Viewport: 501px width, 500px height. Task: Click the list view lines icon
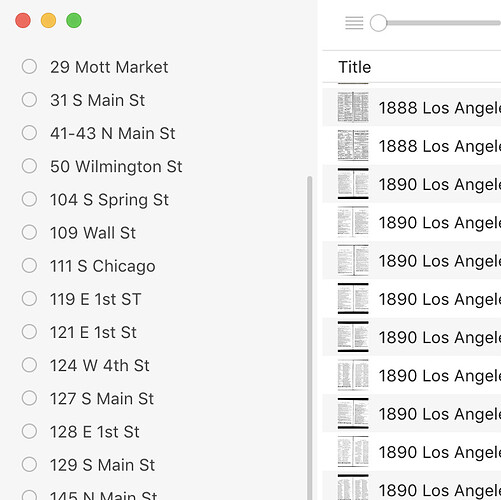click(354, 23)
